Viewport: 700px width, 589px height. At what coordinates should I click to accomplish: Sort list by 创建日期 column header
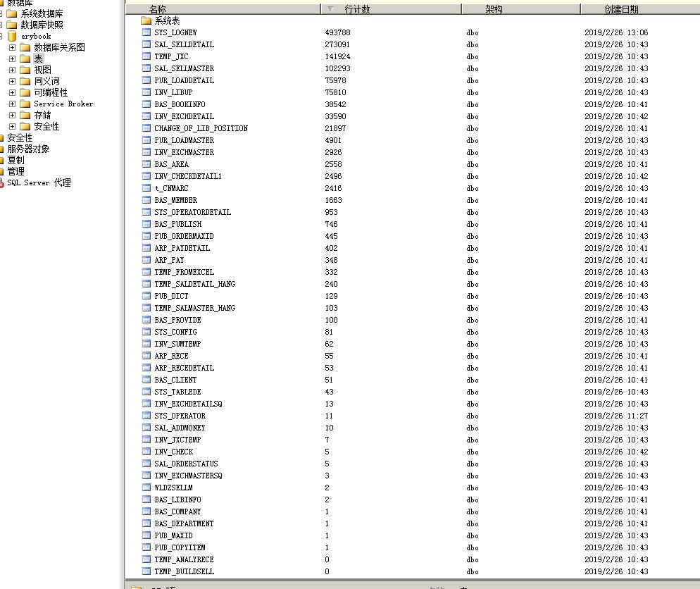point(640,9)
